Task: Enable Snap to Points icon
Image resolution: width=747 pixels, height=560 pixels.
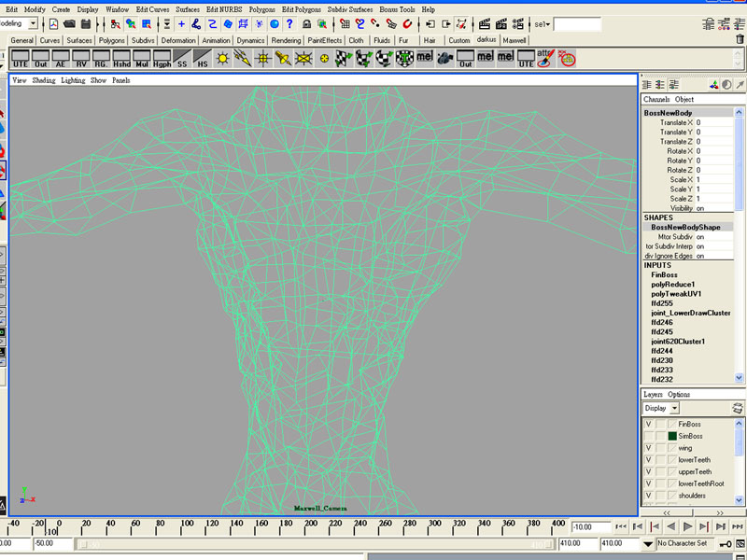Action: 375,24
